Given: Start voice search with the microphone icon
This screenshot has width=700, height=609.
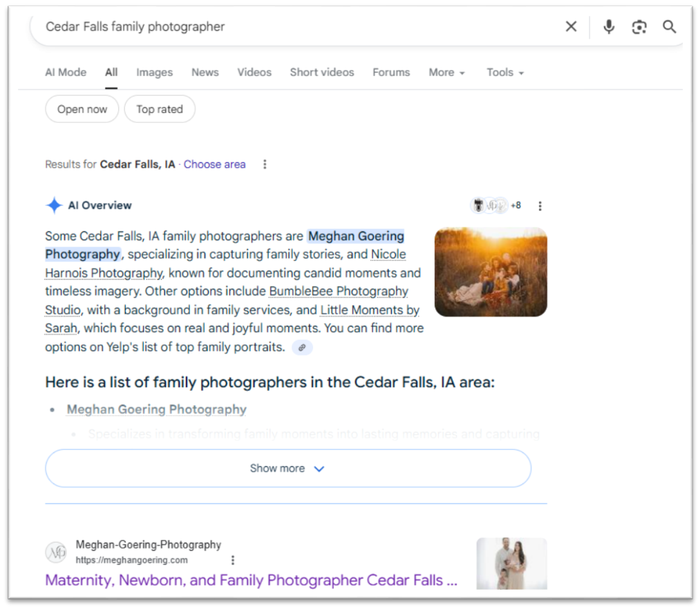Looking at the screenshot, I should point(609,27).
